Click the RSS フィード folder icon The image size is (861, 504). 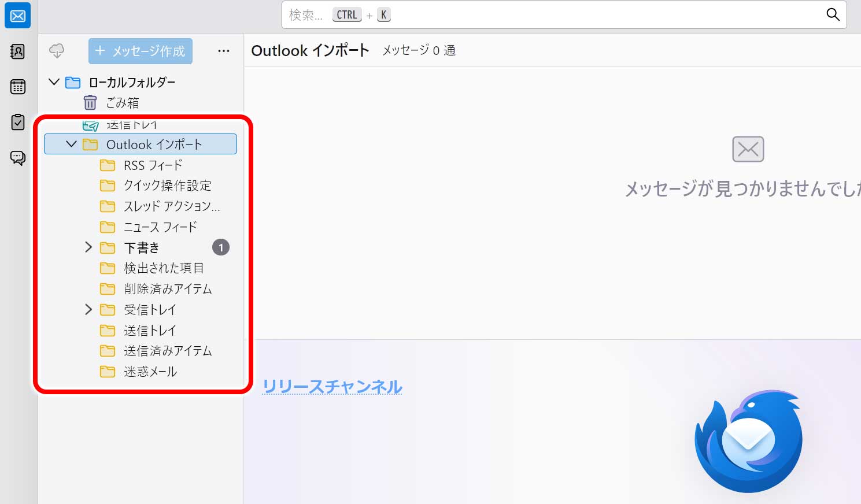108,165
